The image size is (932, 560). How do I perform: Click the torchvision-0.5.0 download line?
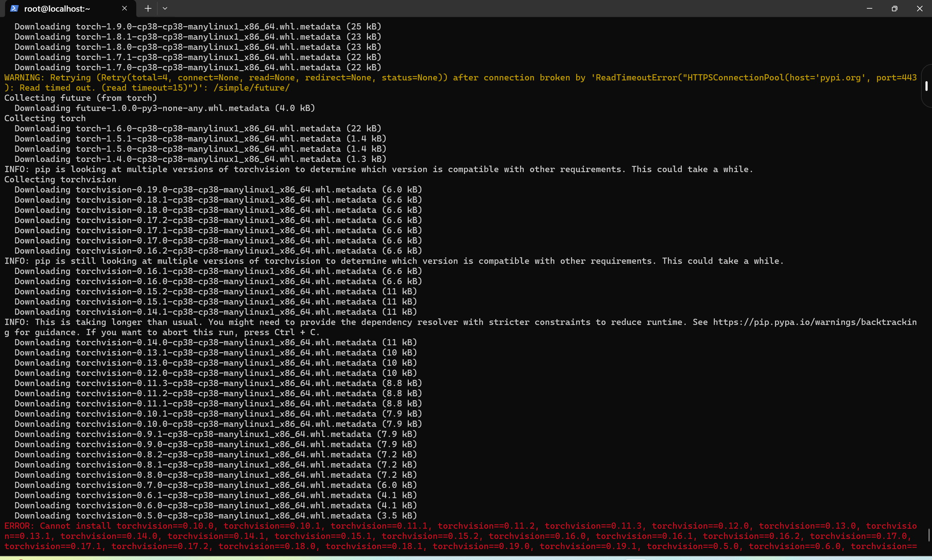coord(215,516)
